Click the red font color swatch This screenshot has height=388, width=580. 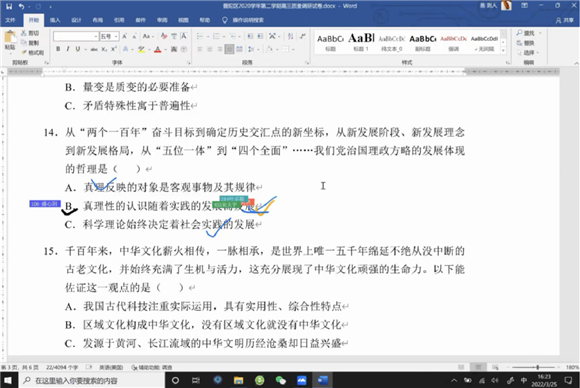point(158,49)
